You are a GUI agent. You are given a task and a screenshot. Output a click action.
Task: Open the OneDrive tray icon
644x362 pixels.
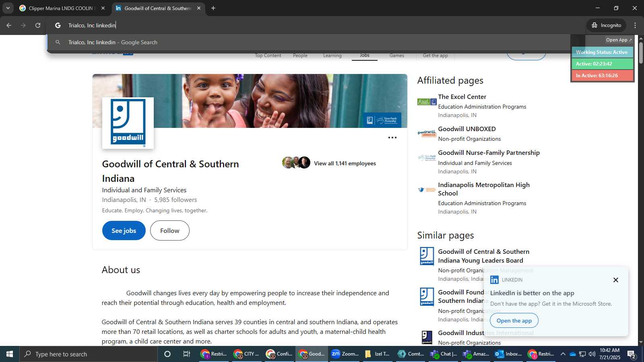572,354
